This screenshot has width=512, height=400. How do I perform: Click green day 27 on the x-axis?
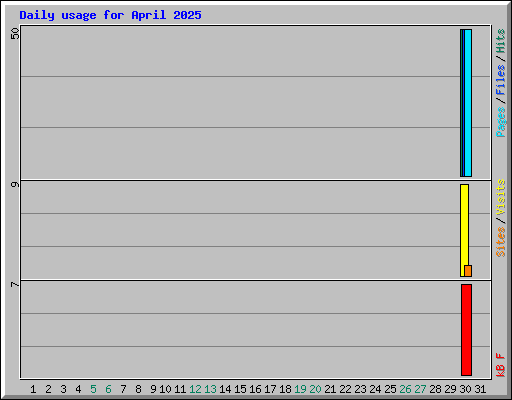click(x=420, y=389)
